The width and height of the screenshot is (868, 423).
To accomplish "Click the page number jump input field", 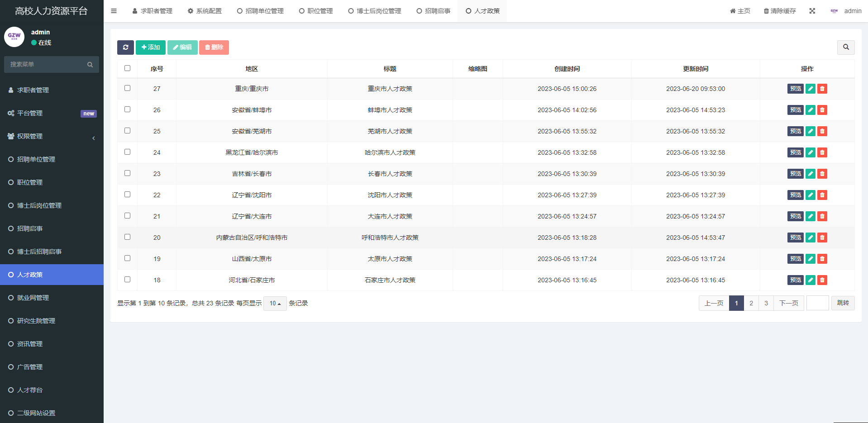I will point(817,303).
